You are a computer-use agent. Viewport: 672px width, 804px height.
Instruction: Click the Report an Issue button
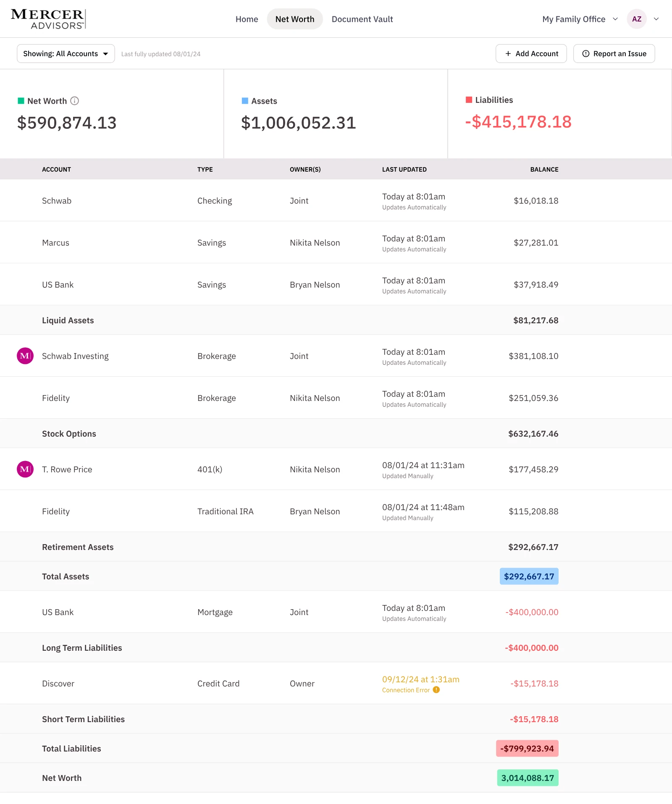(x=614, y=54)
